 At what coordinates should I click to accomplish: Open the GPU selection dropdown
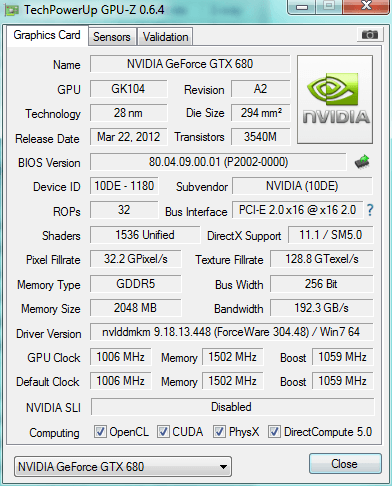click(123, 466)
